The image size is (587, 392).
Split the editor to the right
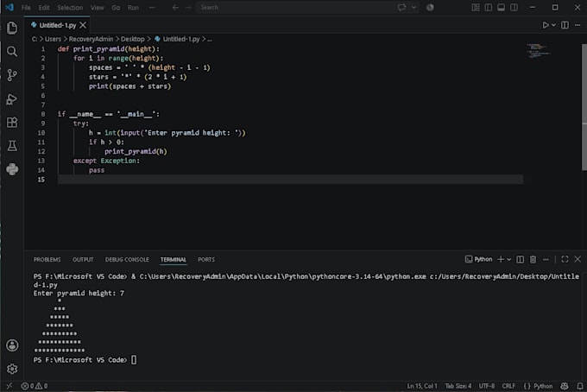[x=565, y=25]
